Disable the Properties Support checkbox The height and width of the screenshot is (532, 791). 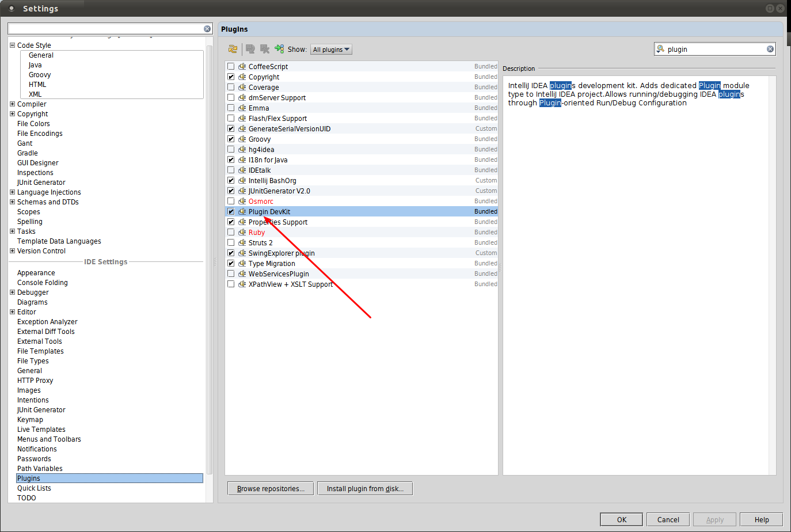tap(231, 222)
